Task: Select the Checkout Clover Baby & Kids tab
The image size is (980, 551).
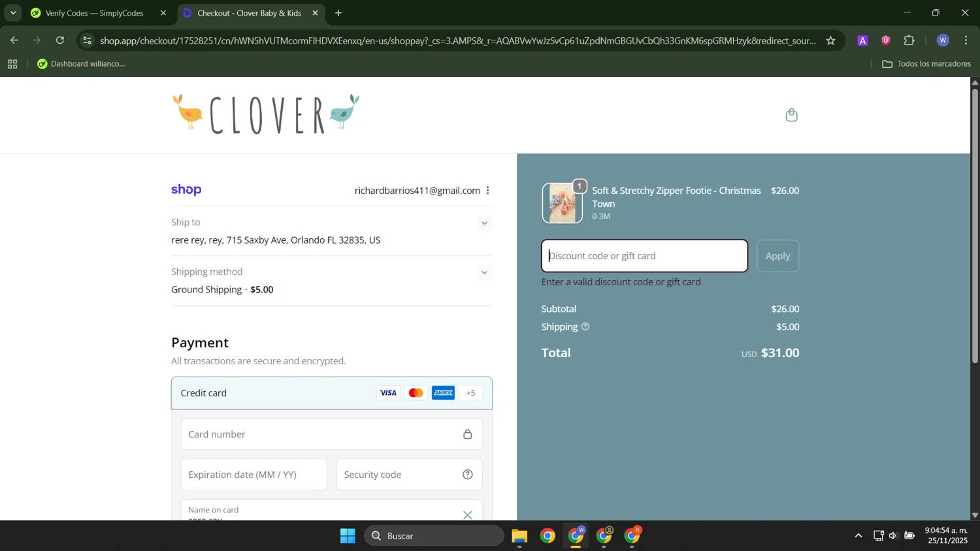Action: click(248, 13)
